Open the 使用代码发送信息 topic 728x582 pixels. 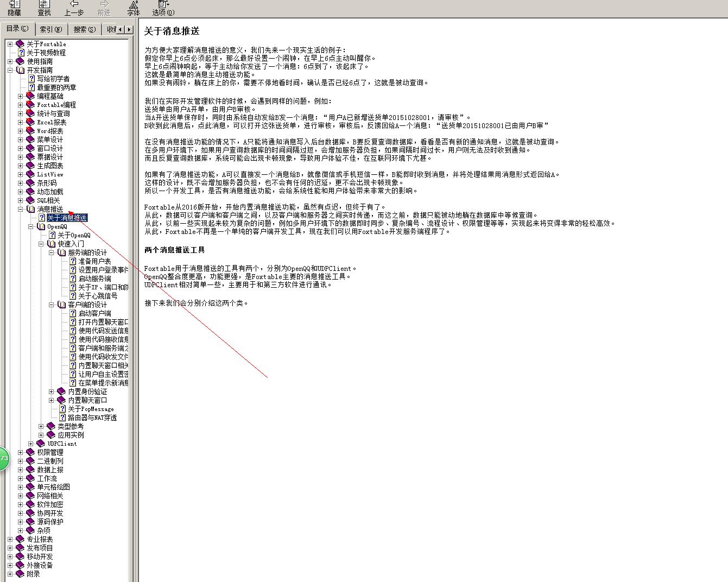pyautogui.click(x=103, y=331)
